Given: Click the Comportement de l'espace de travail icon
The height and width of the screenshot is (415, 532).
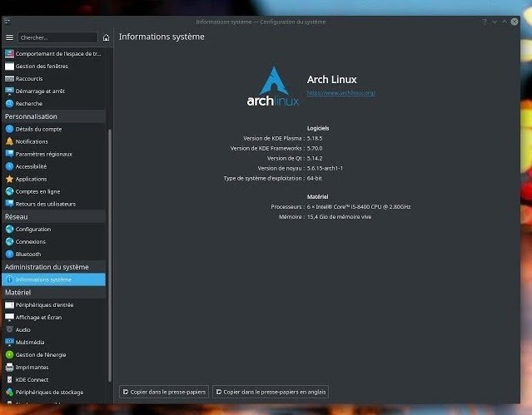Looking at the screenshot, I should pos(9,53).
